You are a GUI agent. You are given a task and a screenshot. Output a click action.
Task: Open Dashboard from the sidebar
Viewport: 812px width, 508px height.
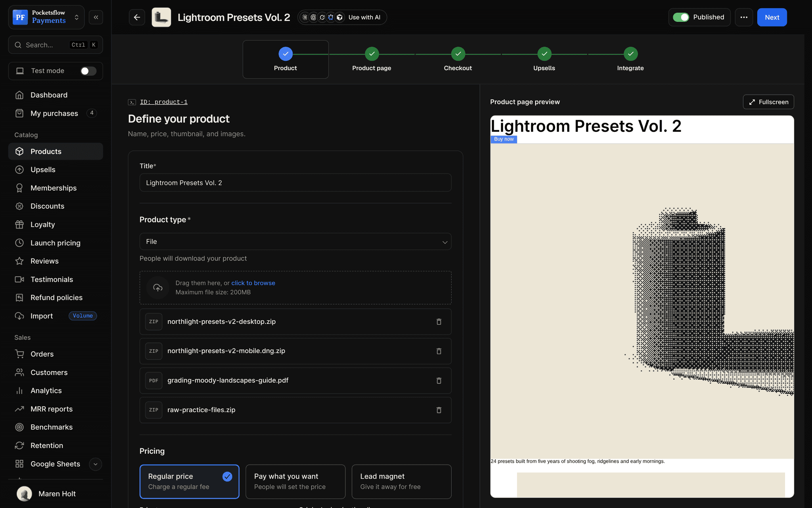pos(56,95)
